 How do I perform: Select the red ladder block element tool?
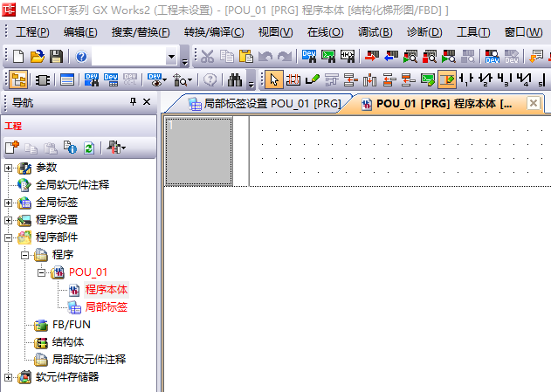[x=293, y=80]
